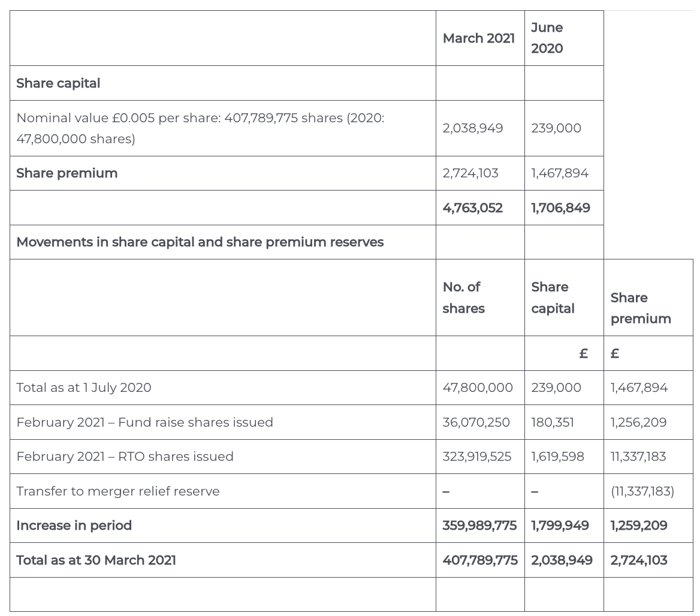
Task: Select the bold total 4,763,052 cell
Action: [472, 208]
